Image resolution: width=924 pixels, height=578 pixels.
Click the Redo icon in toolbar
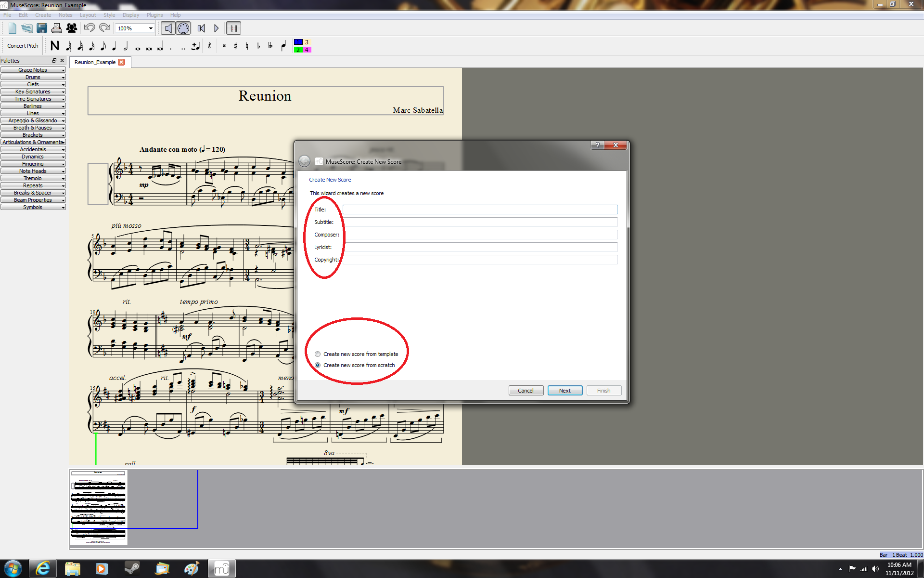click(104, 28)
